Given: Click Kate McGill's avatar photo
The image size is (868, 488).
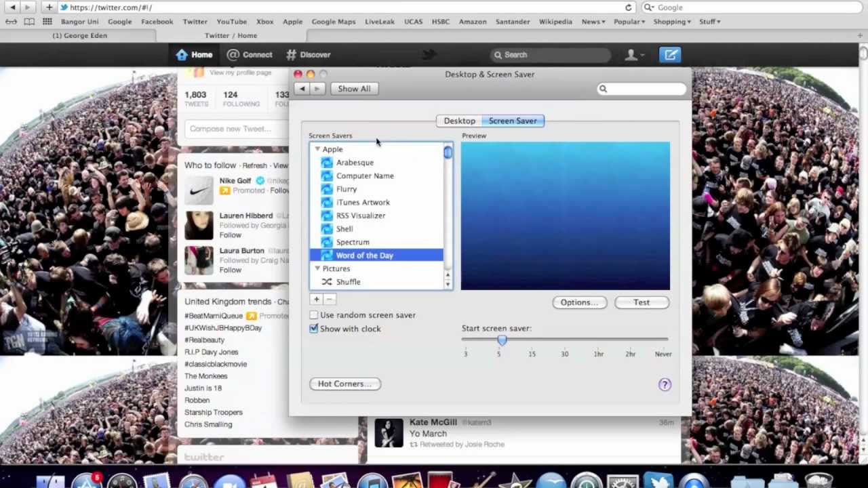Looking at the screenshot, I should tap(389, 433).
